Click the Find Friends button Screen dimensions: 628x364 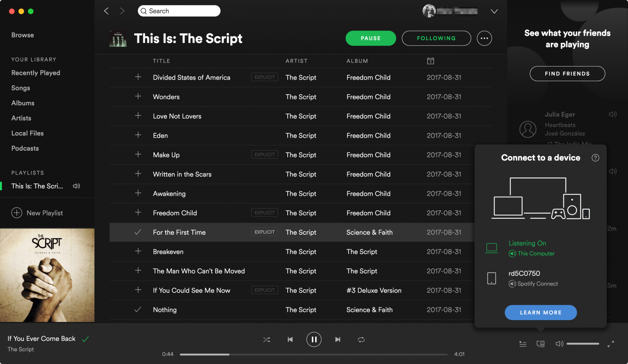pos(567,73)
